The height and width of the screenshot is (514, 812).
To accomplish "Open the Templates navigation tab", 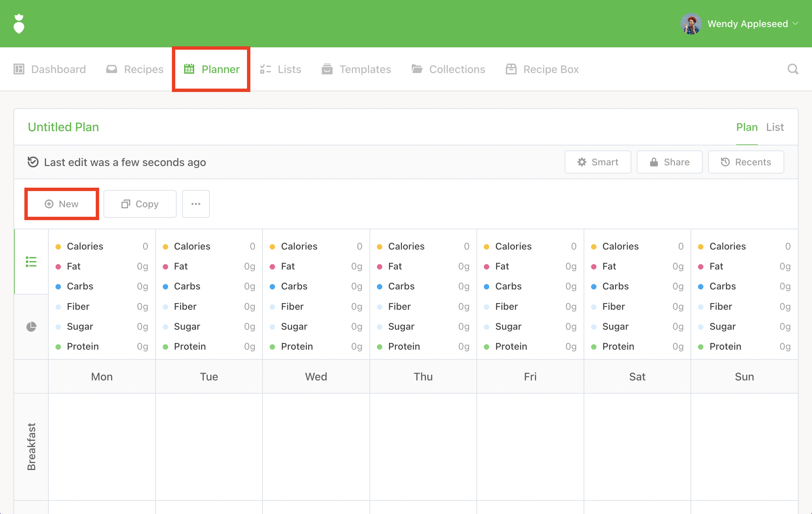I will pyautogui.click(x=356, y=69).
